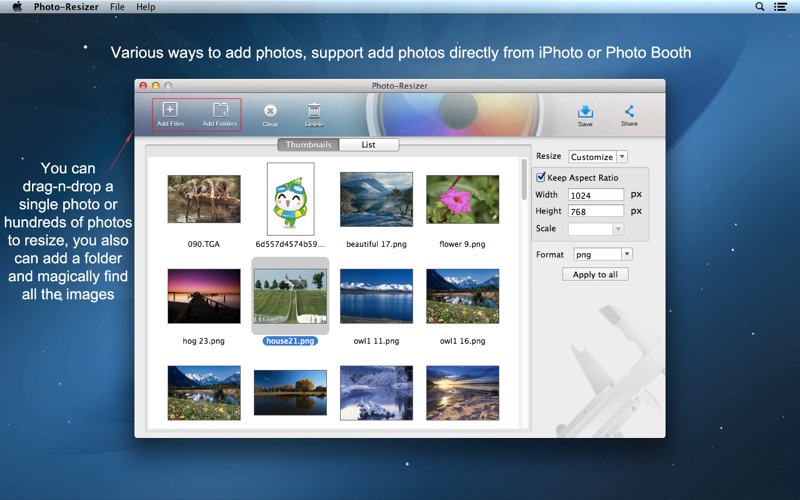Click the thumbnail list vertical scrollbar

click(524, 180)
